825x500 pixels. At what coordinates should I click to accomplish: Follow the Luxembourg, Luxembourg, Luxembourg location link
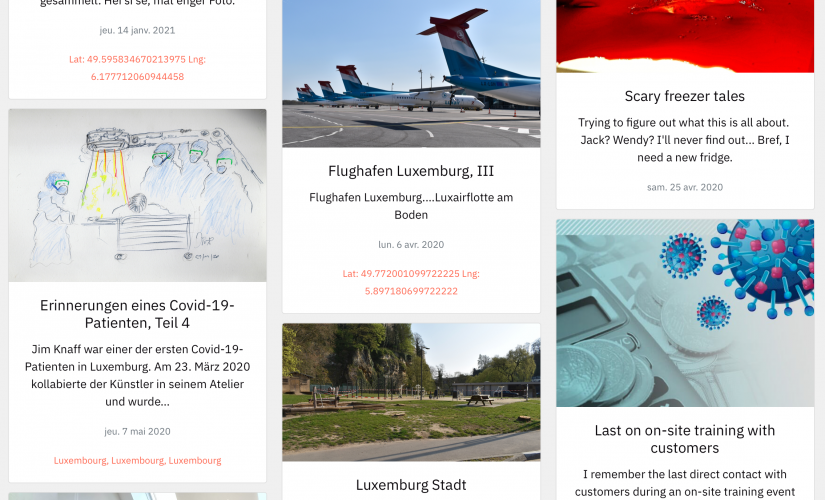(x=137, y=461)
